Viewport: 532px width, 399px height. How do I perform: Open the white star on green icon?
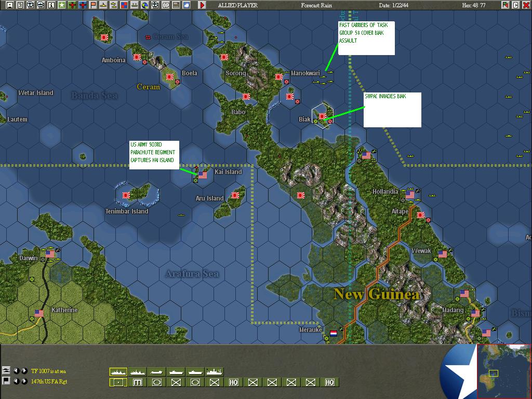click(62, 5)
